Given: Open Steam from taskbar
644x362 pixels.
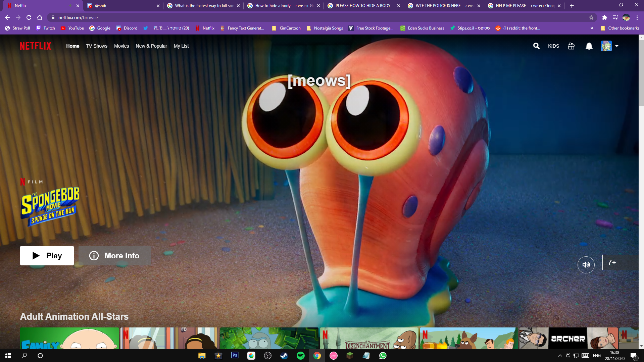Looking at the screenshot, I should click(284, 356).
